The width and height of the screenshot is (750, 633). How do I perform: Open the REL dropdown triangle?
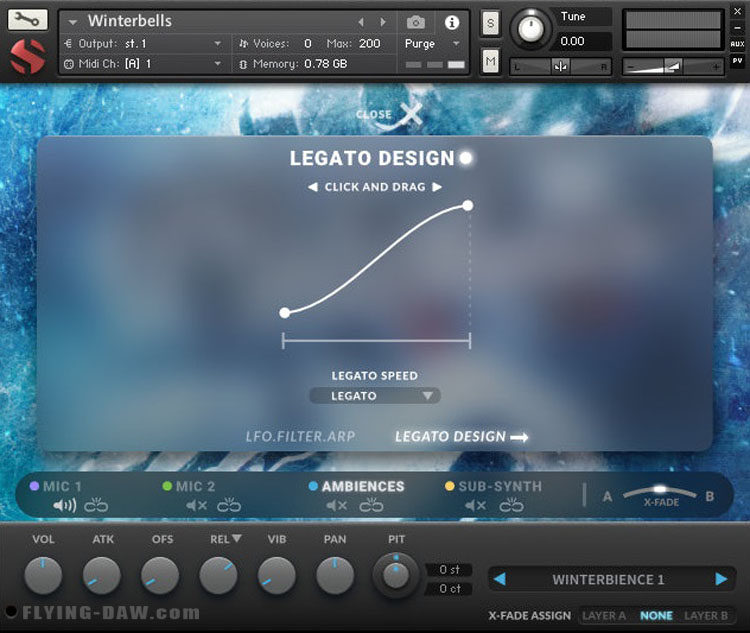(x=236, y=538)
